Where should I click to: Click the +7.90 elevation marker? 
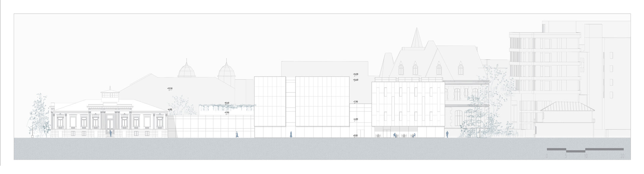pyautogui.click(x=356, y=101)
